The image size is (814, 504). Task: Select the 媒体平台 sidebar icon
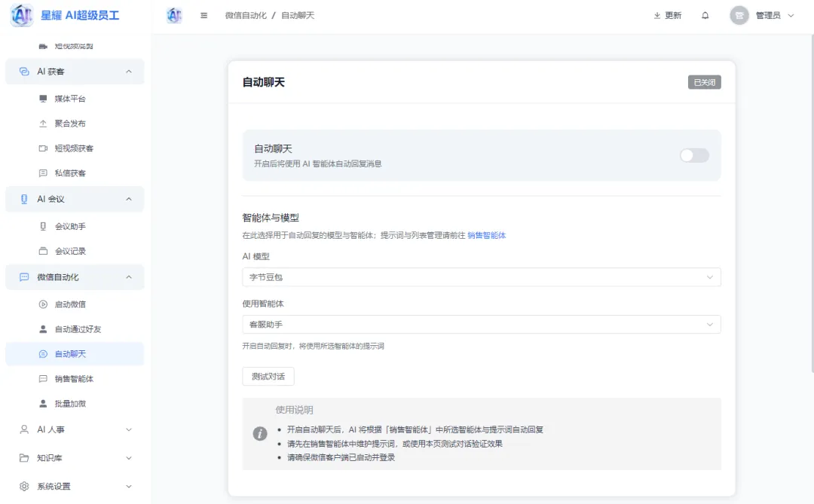point(44,98)
